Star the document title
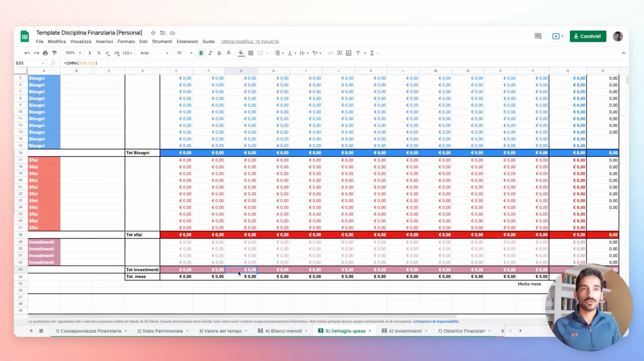The image size is (644, 361). click(x=153, y=33)
